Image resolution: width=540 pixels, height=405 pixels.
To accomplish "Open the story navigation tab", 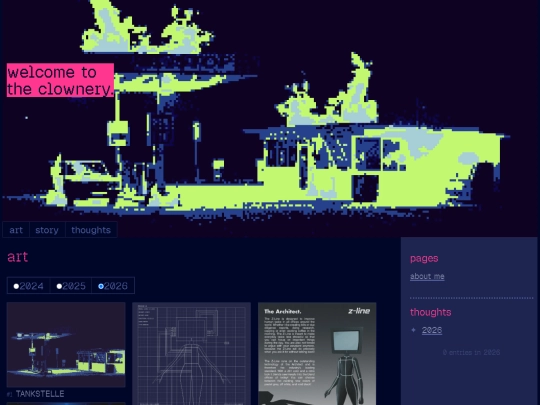I will pyautogui.click(x=47, y=230).
